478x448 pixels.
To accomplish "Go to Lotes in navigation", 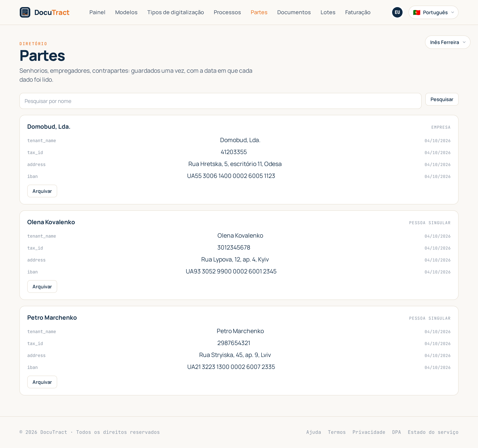I will (x=328, y=12).
